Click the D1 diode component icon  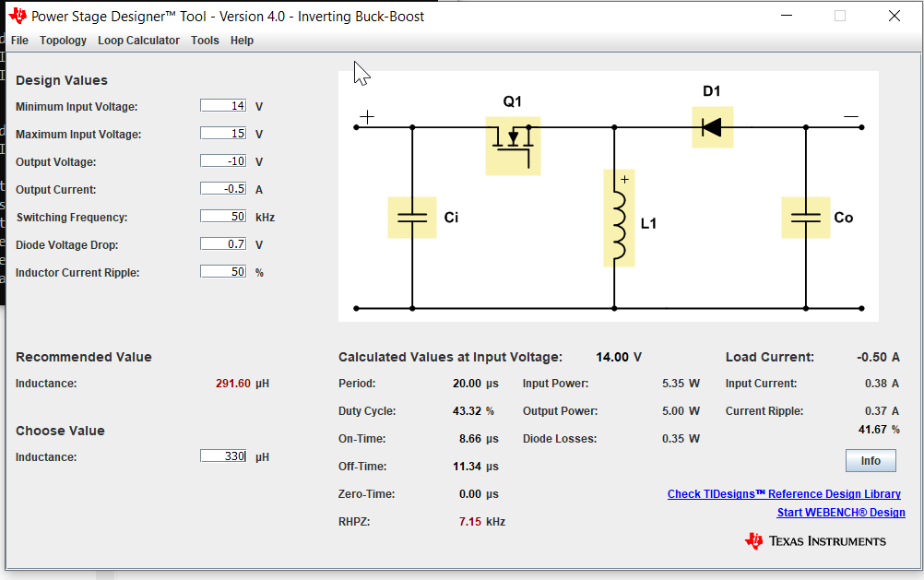pyautogui.click(x=713, y=126)
